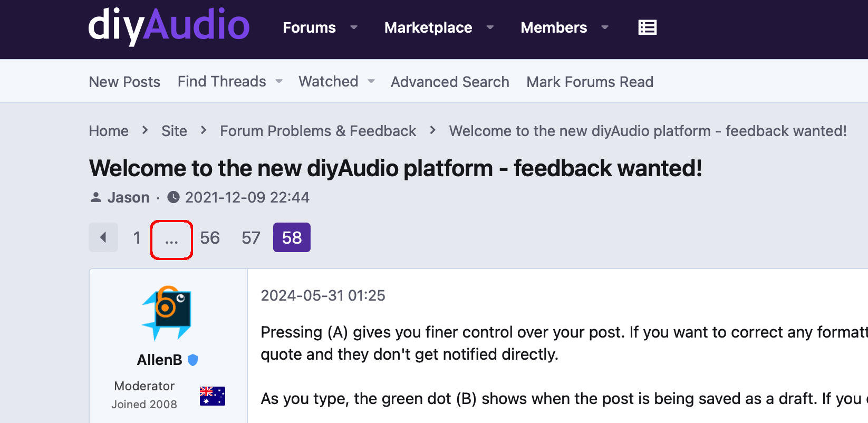Go to page 57
The width and height of the screenshot is (868, 423).
click(251, 238)
